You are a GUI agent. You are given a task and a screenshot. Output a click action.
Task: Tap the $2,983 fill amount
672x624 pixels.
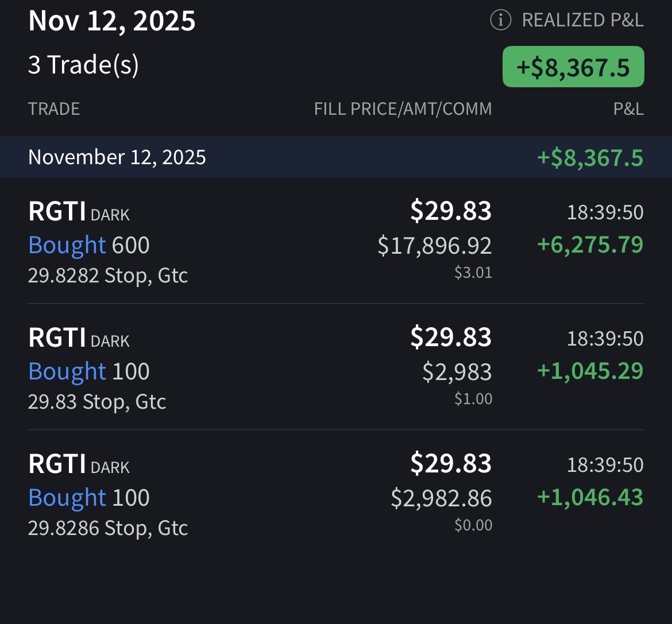pyautogui.click(x=457, y=372)
